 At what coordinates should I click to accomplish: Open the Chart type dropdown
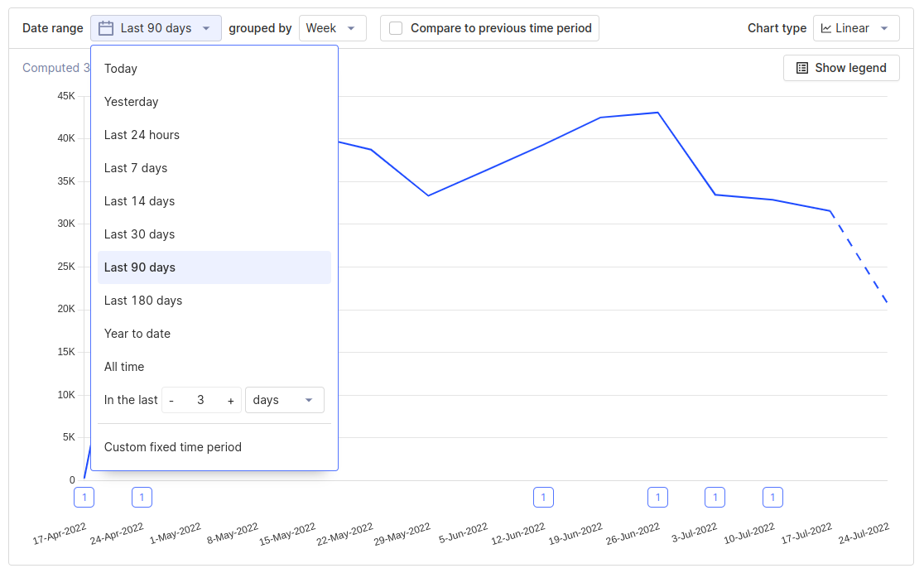856,27
